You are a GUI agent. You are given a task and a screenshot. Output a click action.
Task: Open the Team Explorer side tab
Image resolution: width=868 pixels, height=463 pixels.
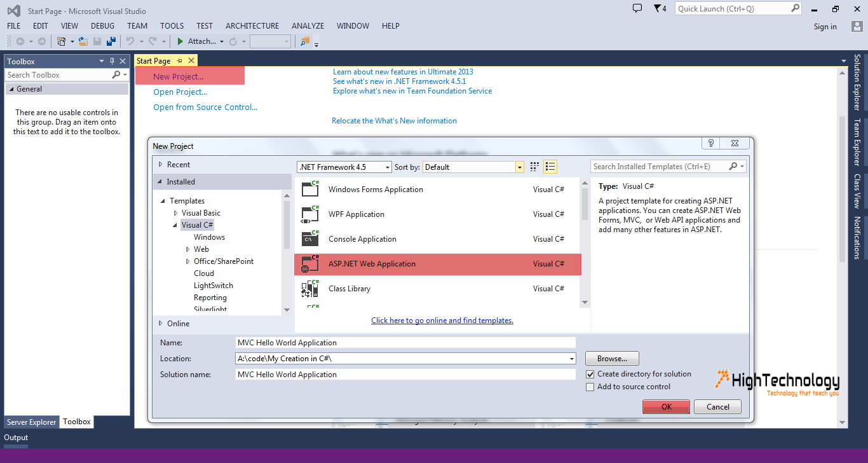click(x=857, y=142)
